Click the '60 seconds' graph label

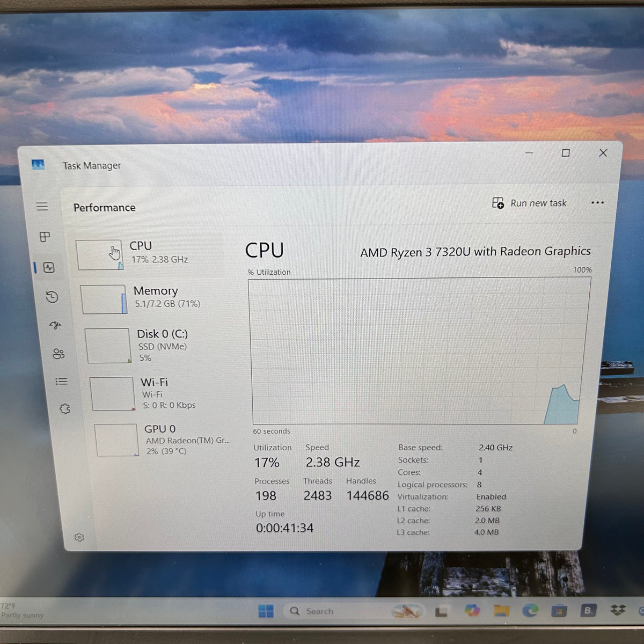[272, 431]
